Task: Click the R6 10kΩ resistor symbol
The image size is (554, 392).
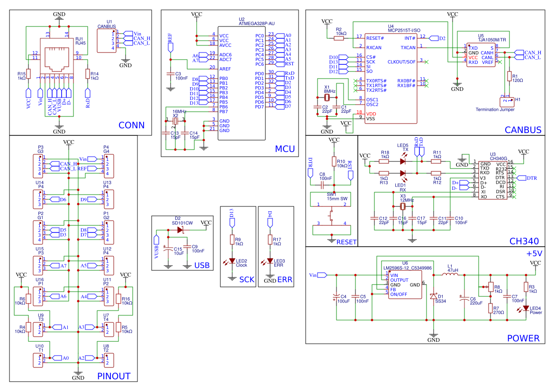Action: coord(28,299)
